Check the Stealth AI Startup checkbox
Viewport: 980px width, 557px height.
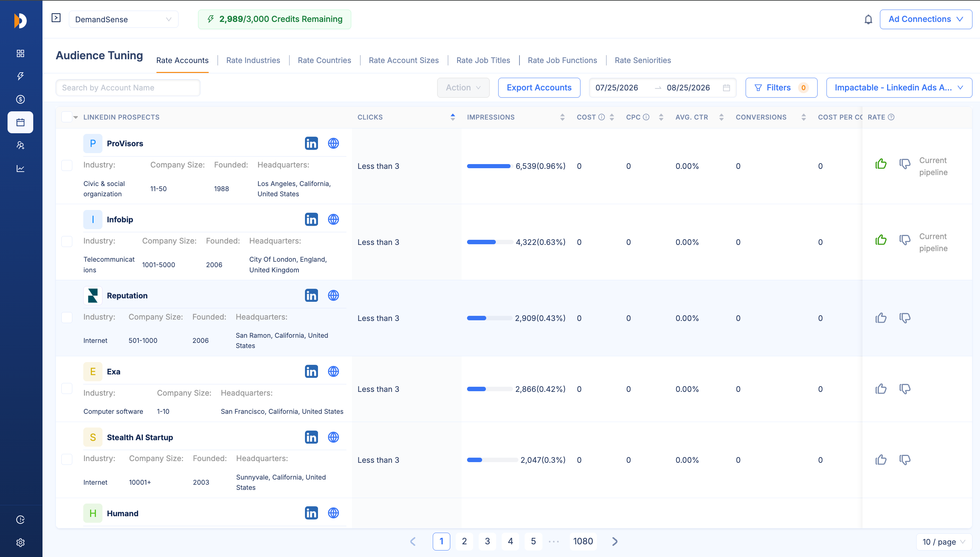(67, 459)
